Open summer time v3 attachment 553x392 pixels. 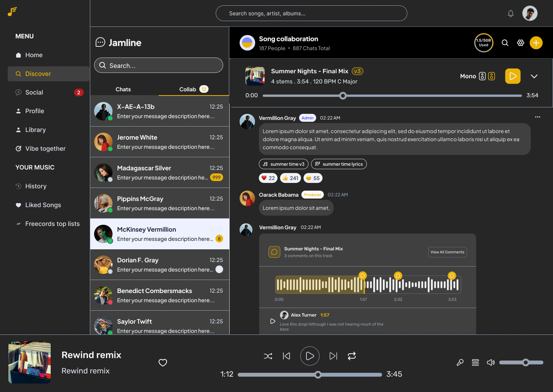283,164
